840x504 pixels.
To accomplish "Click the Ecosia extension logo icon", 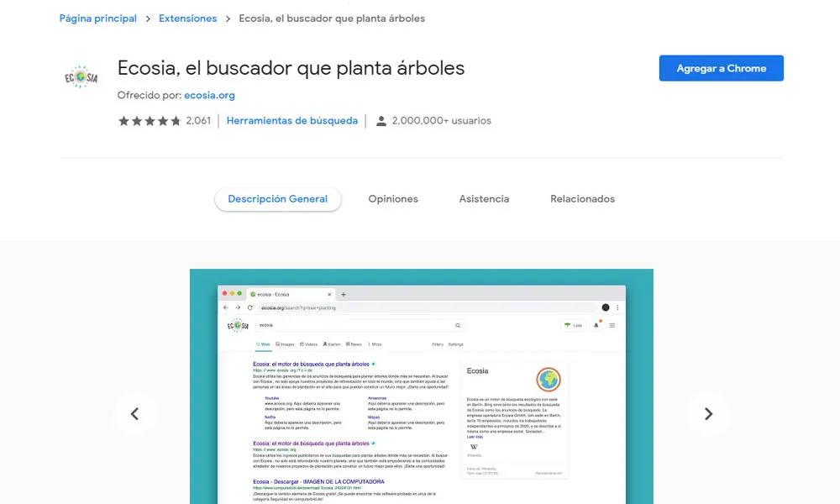I will point(81,77).
